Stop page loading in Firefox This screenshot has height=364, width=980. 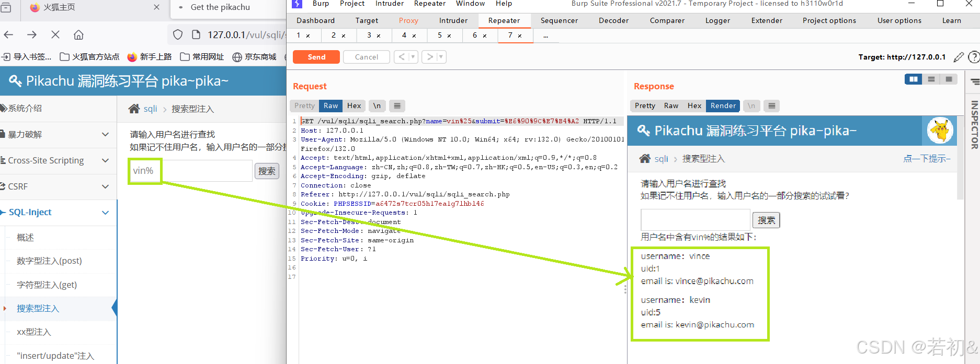pos(55,35)
